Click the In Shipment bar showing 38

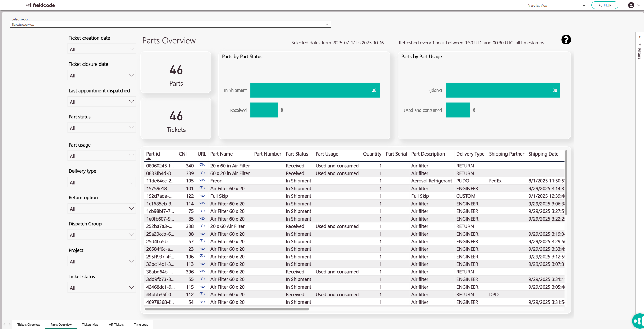(315, 90)
